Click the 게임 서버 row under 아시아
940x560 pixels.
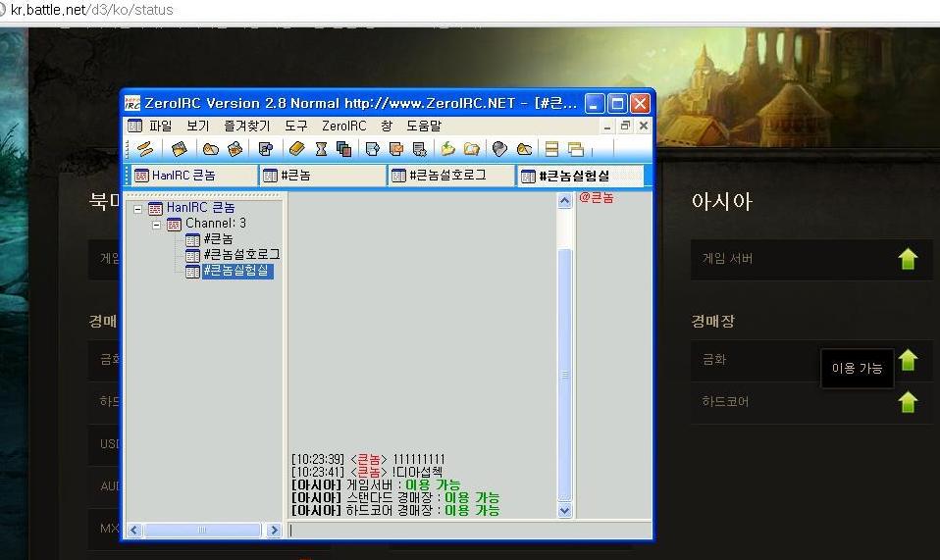tap(811, 259)
